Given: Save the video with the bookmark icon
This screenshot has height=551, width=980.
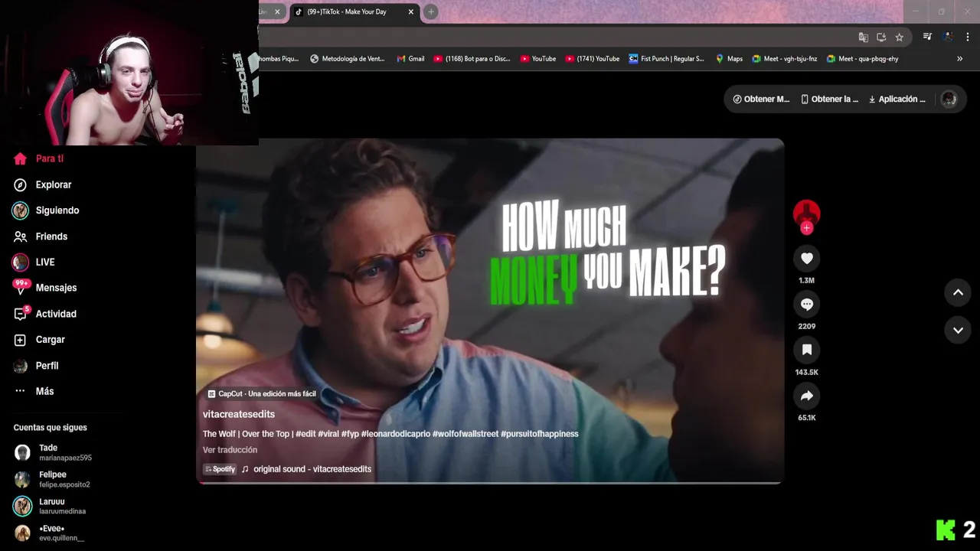Looking at the screenshot, I should [806, 350].
